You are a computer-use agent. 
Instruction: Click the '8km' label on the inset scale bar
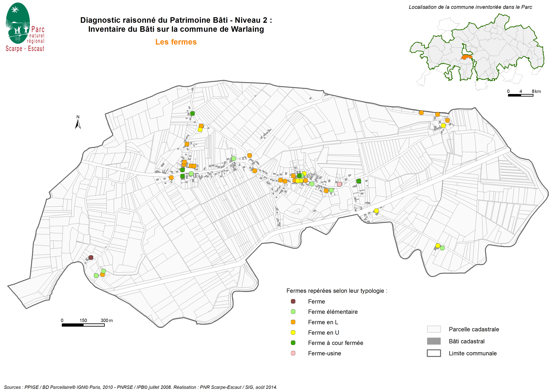pos(536,91)
